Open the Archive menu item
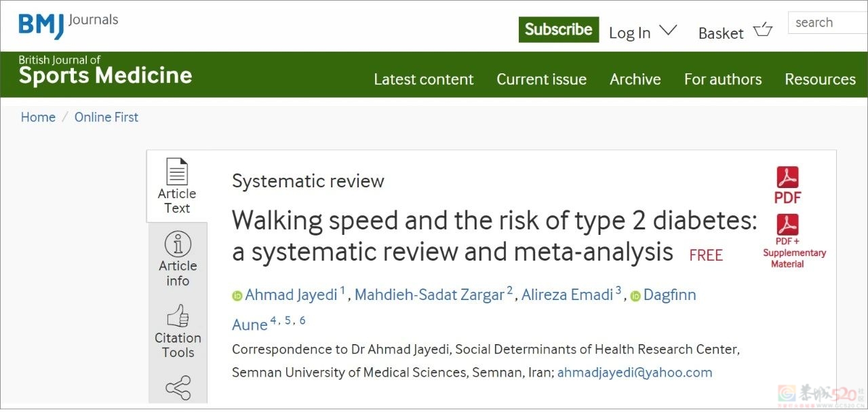Viewport: 868px width, 412px height. click(x=635, y=79)
